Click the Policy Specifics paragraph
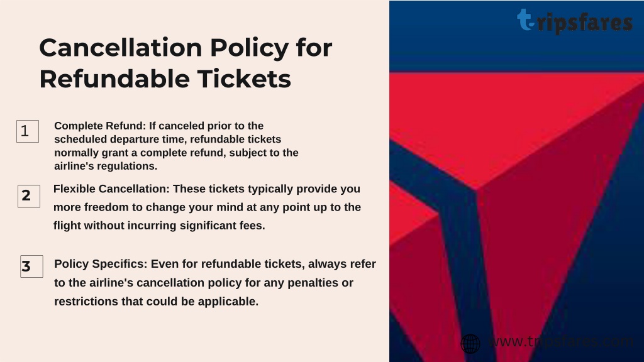 pyautogui.click(x=215, y=282)
